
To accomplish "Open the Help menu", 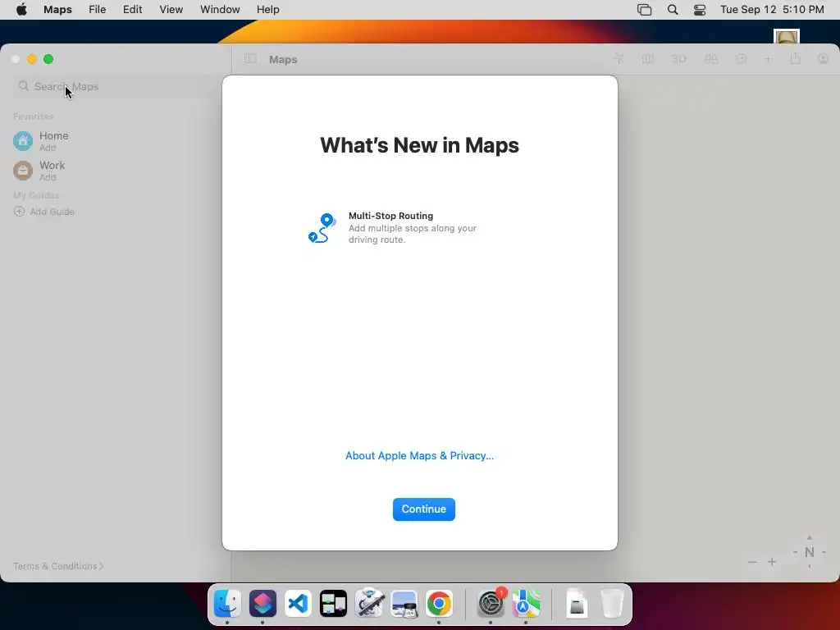I will coord(268,10).
